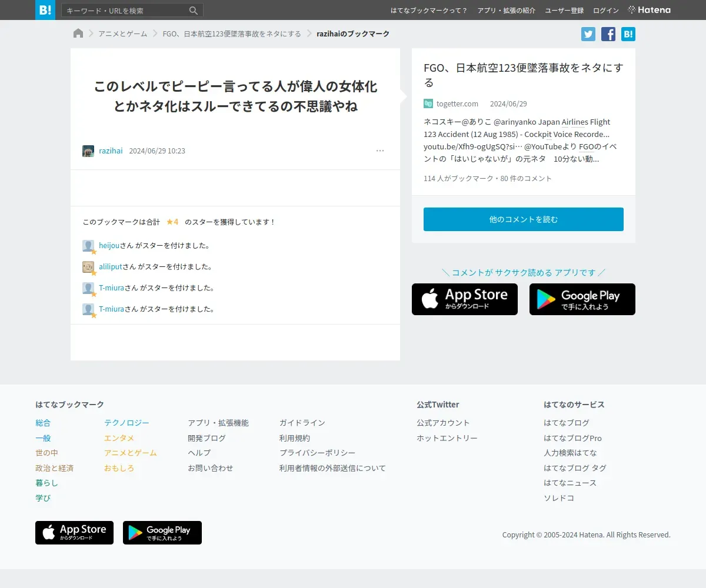The image size is (706, 588).
Task: Click 他のコメントを読む button
Action: pyautogui.click(x=524, y=219)
